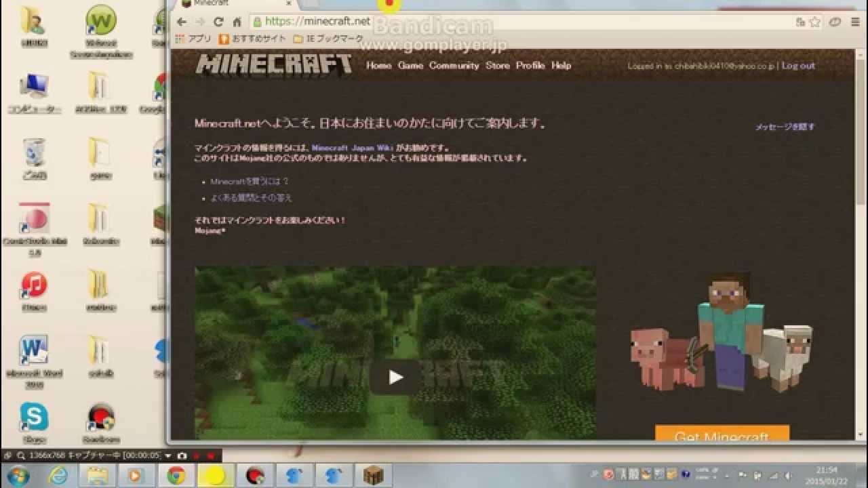Screen dimensions: 868x488
Task: Launch Internet Explorer from taskbar
Action: pyautogui.click(x=58, y=476)
